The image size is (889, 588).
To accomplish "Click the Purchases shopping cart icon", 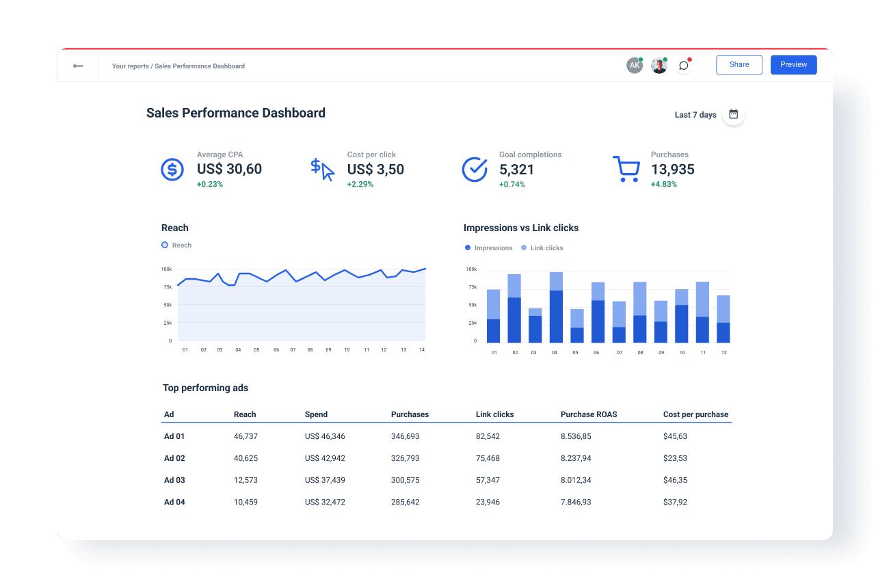I will tap(626, 170).
